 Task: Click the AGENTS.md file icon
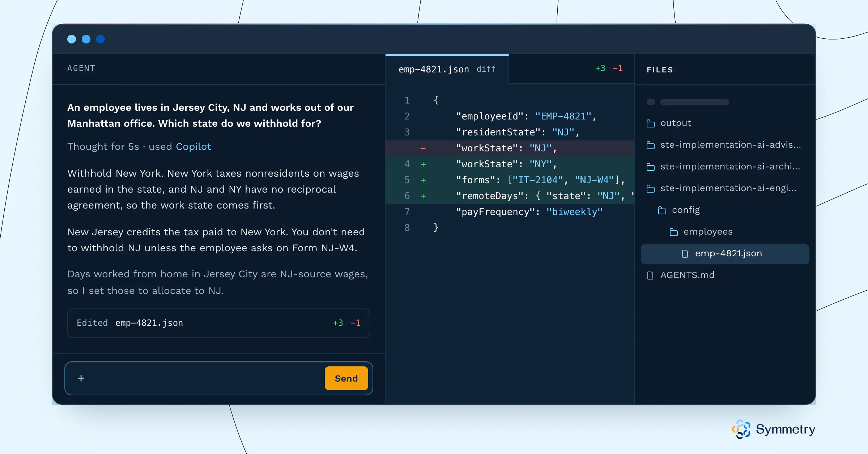click(x=650, y=276)
